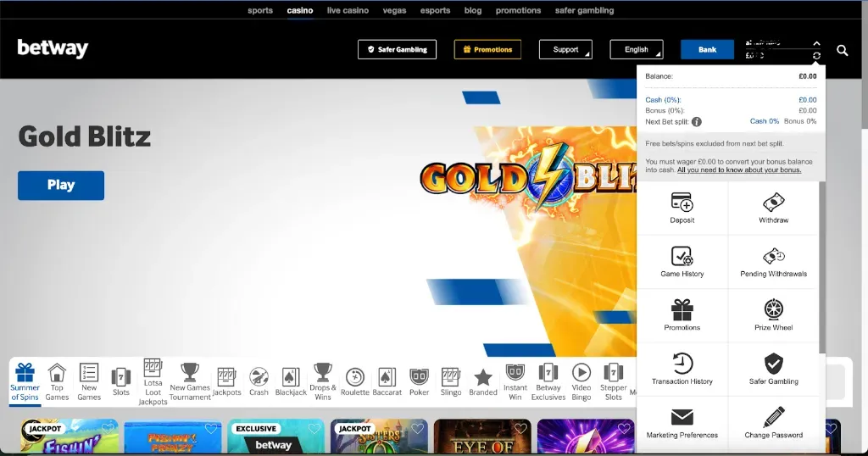Open Safer Gambling shield in account panel
The image size is (868, 456).
[x=773, y=369]
